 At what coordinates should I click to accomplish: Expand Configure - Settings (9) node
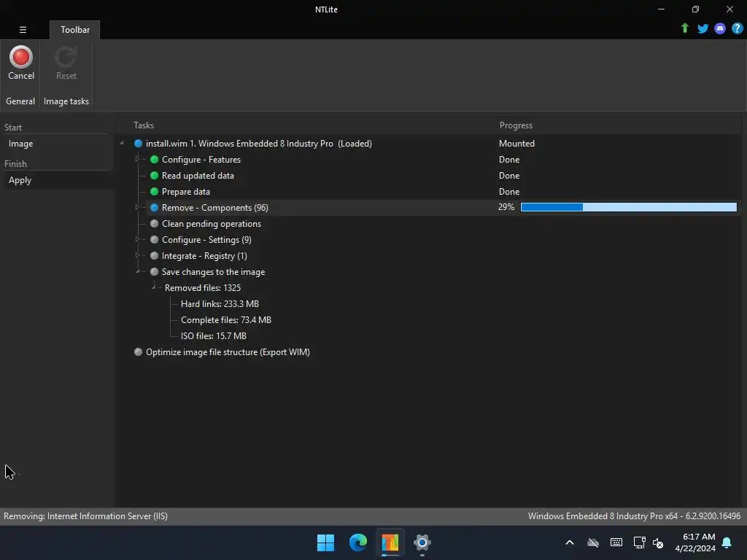pyautogui.click(x=137, y=239)
